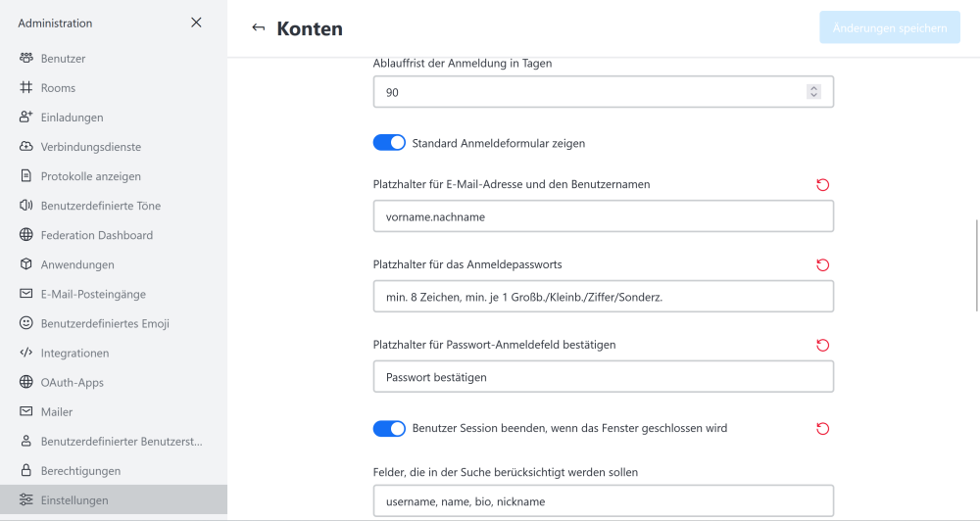
Task: Reset the Anmeldepassworts placeholder setting
Action: pyautogui.click(x=822, y=264)
